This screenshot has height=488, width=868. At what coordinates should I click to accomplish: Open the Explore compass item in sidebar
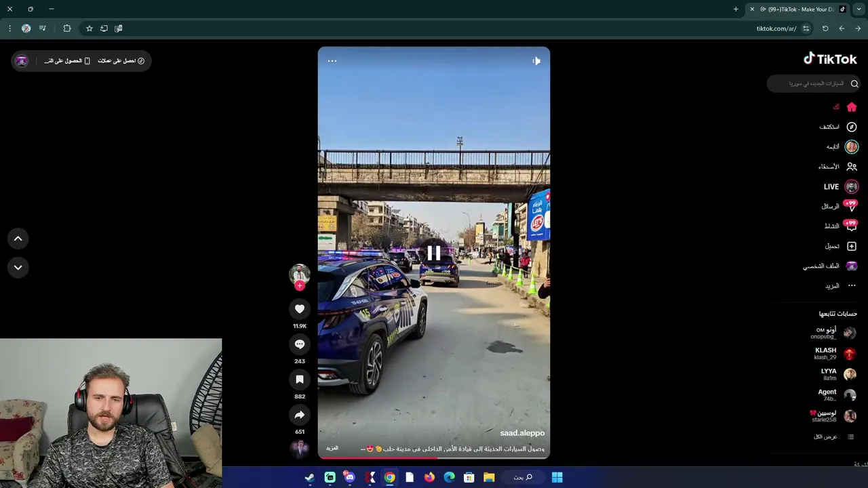point(838,127)
